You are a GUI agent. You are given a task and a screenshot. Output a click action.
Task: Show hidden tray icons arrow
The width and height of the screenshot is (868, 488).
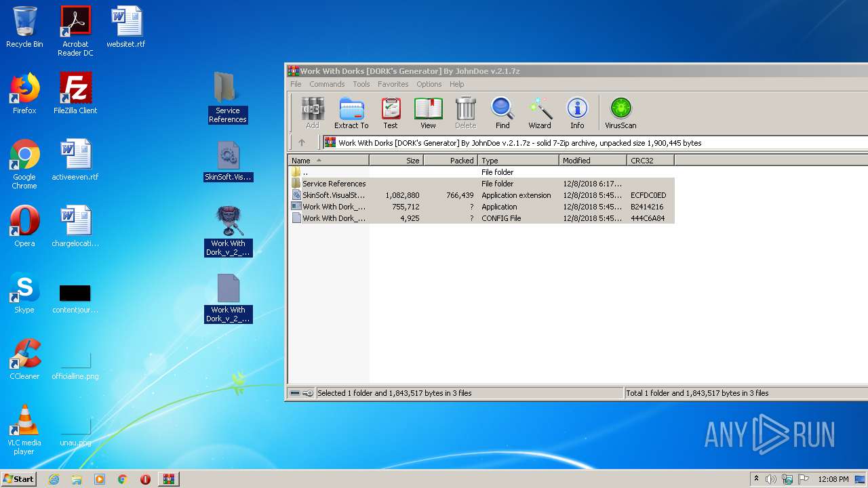756,479
